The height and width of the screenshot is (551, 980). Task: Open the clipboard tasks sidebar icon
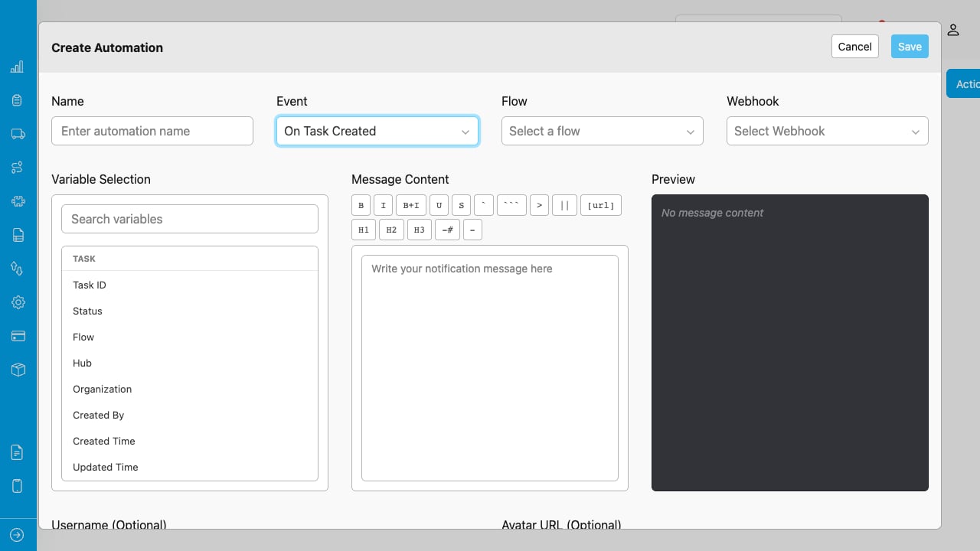(18, 100)
